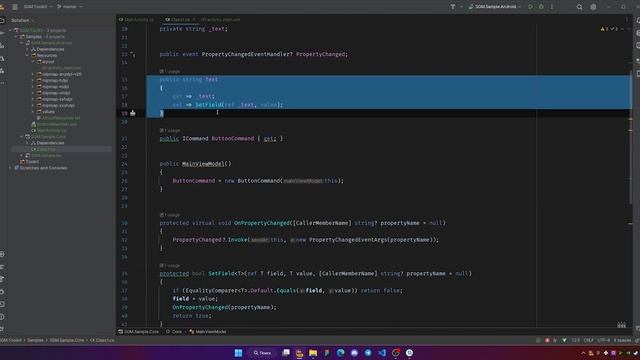Switch to the MainActivity.cs editor tab
This screenshot has width=640, height=360.
pos(137,19)
